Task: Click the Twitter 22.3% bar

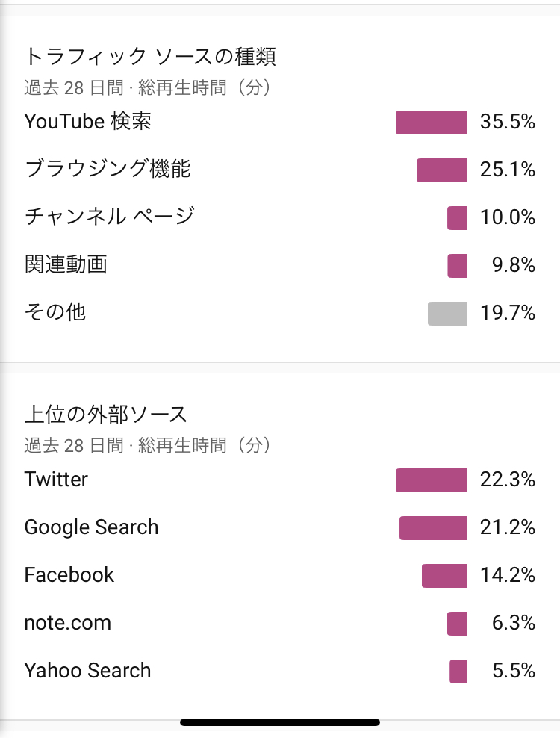Action: click(432, 480)
